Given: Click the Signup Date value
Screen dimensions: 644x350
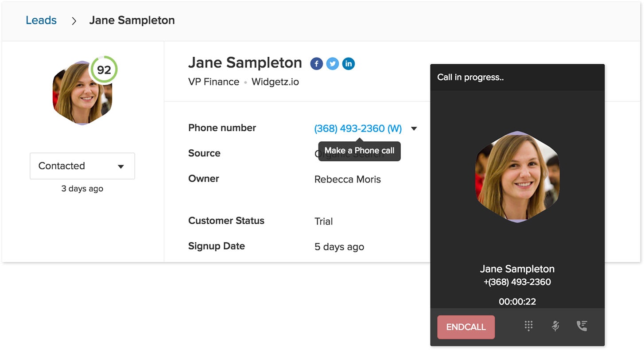Looking at the screenshot, I should tap(339, 247).
